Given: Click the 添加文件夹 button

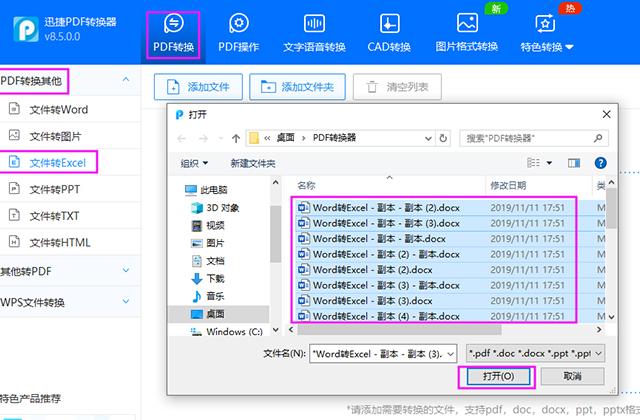Looking at the screenshot, I should [298, 87].
